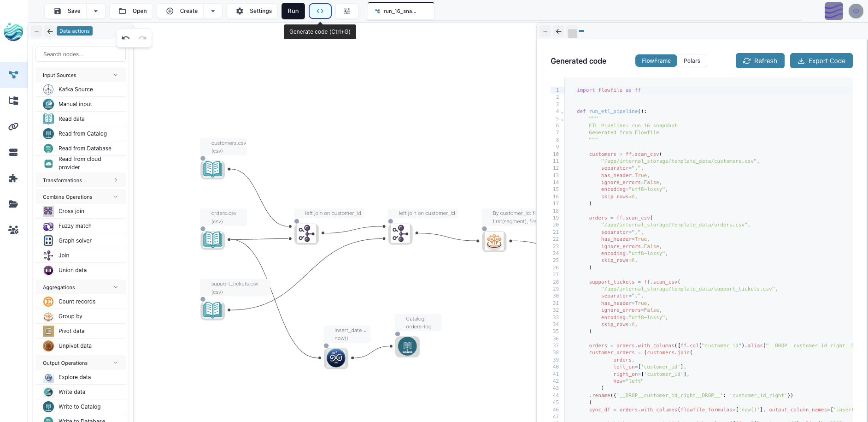
Task: Switch generated code to Polars view
Action: coord(692,60)
